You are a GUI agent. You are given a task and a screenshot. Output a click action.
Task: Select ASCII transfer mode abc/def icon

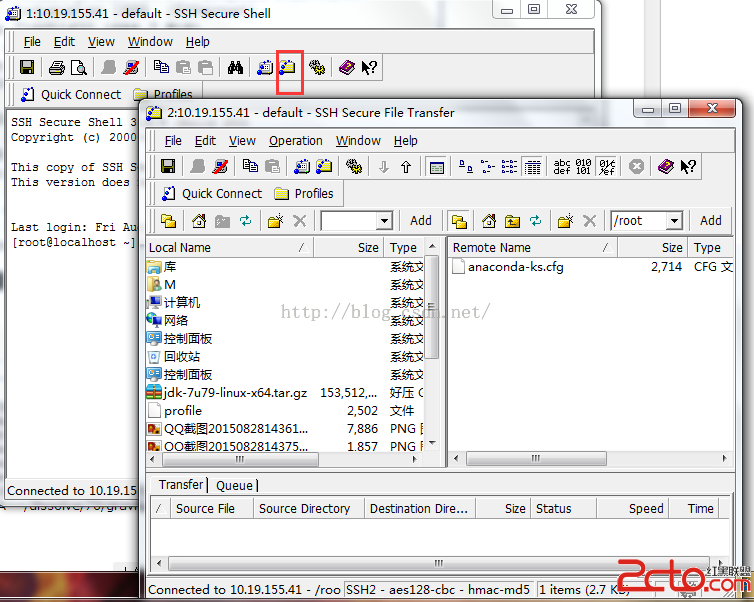tap(562, 166)
